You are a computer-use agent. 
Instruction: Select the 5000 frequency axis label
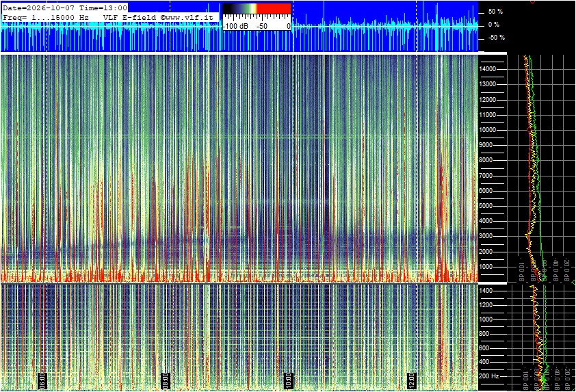(x=486, y=206)
